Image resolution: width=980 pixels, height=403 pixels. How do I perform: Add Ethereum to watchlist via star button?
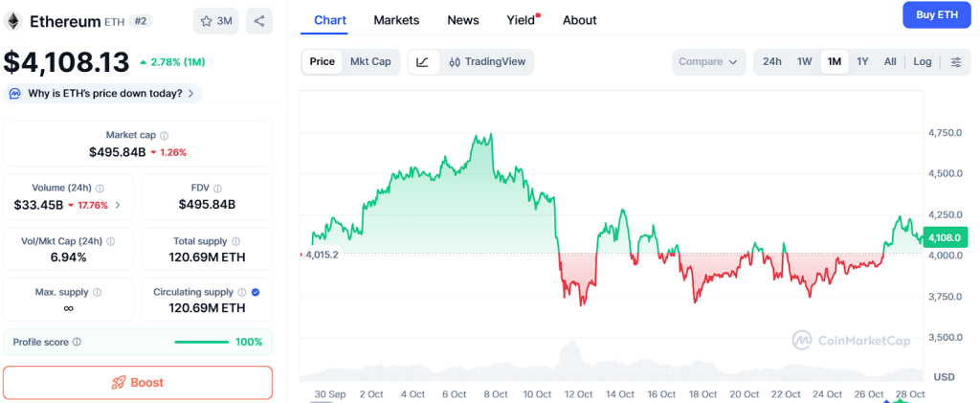click(216, 21)
